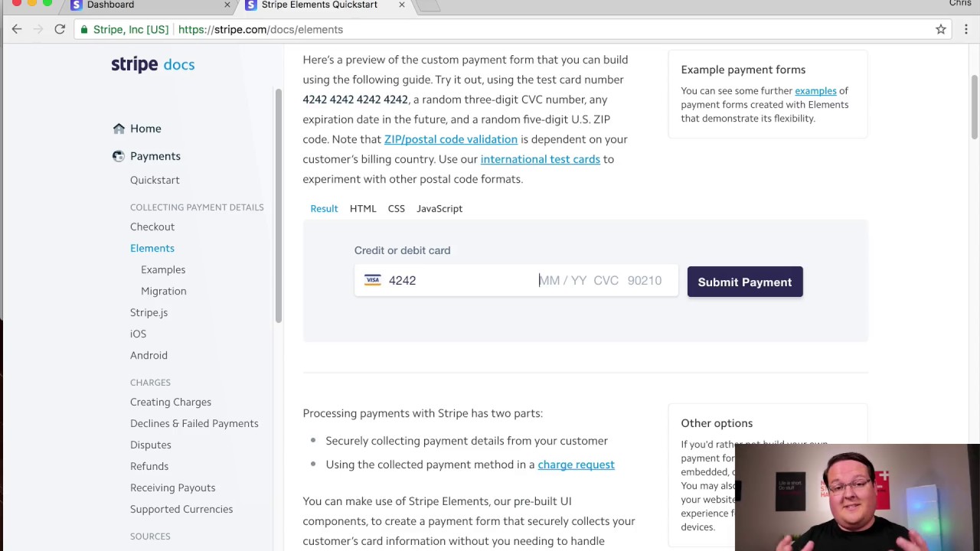This screenshot has width=980, height=551.
Task: Open Examples under Elements
Action: pos(163,269)
